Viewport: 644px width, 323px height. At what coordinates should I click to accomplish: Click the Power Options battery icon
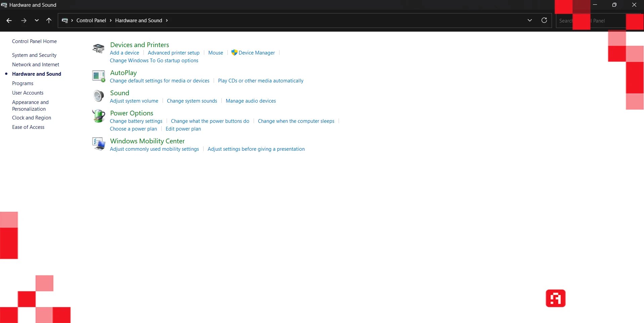coord(98,116)
